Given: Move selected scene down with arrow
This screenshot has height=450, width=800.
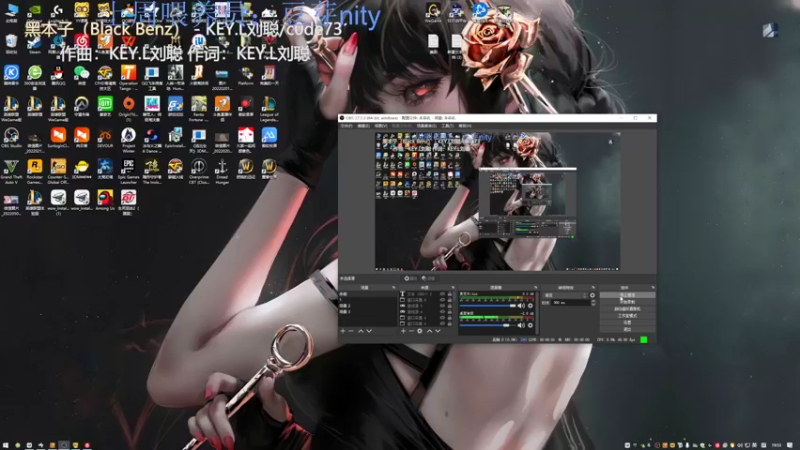Looking at the screenshot, I should (x=369, y=331).
